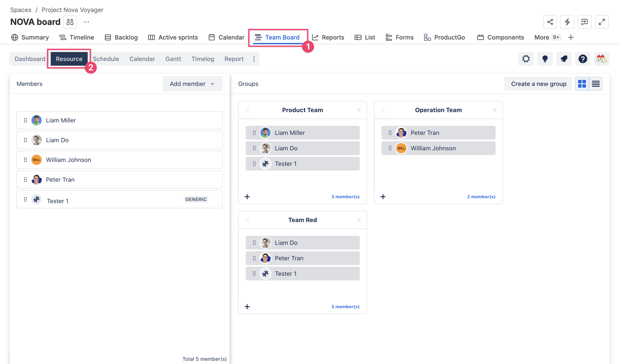Click 3 member(s) link in Team Red

point(345,307)
